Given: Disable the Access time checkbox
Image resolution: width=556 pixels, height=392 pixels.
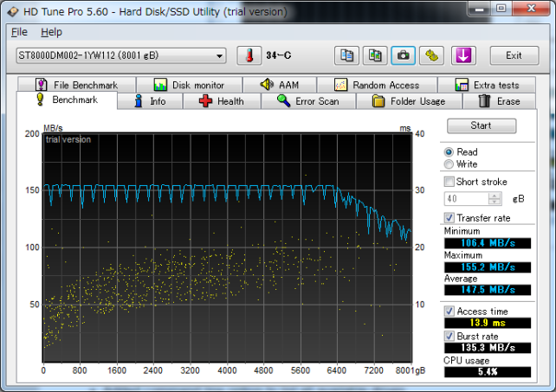Looking at the screenshot, I should pos(449,311).
